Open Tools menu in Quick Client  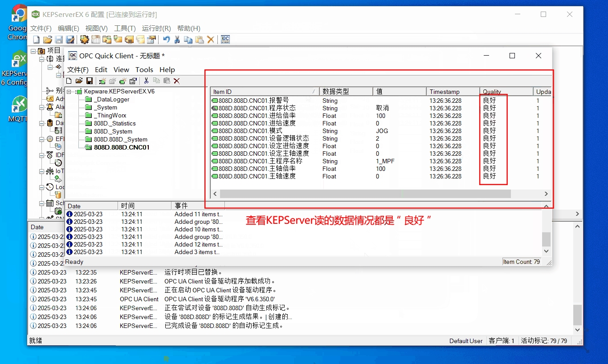click(x=144, y=70)
